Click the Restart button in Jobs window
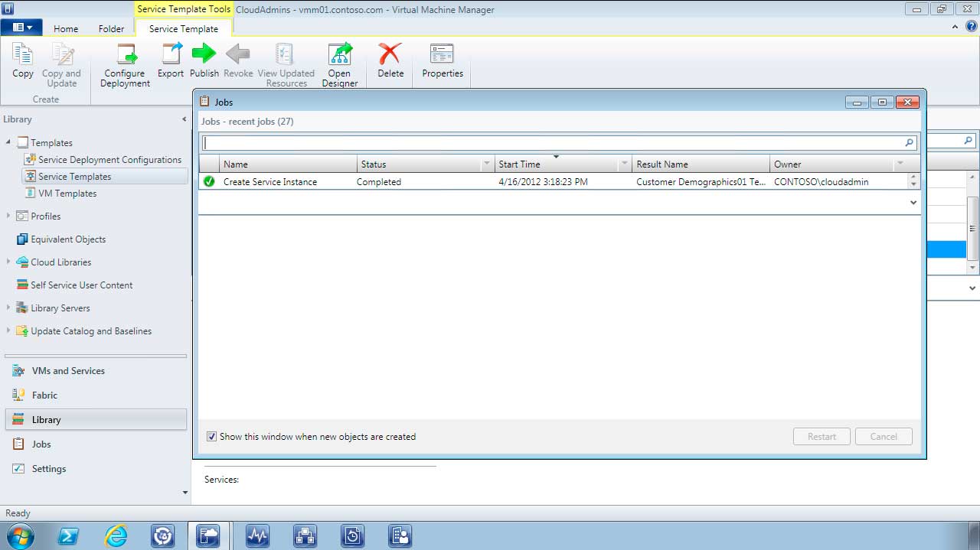Viewport: 980px width, 550px height. click(x=822, y=437)
